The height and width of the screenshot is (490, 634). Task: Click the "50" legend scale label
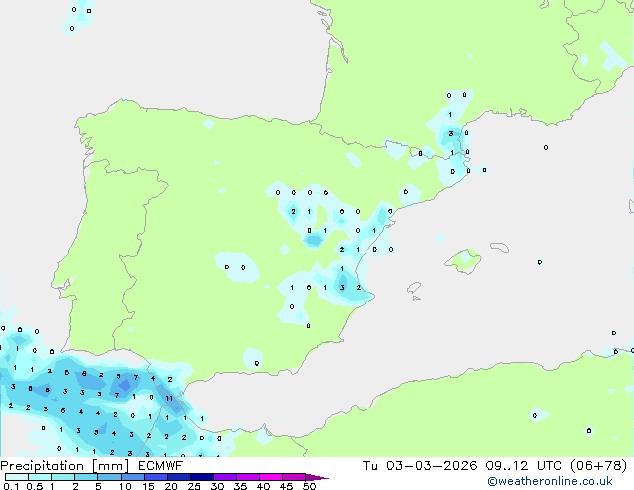click(x=310, y=486)
